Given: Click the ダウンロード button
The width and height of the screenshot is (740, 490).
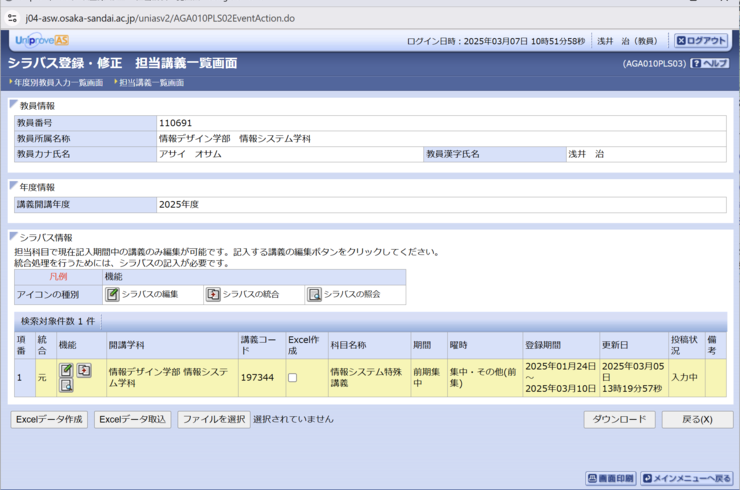Looking at the screenshot, I should (x=619, y=419).
